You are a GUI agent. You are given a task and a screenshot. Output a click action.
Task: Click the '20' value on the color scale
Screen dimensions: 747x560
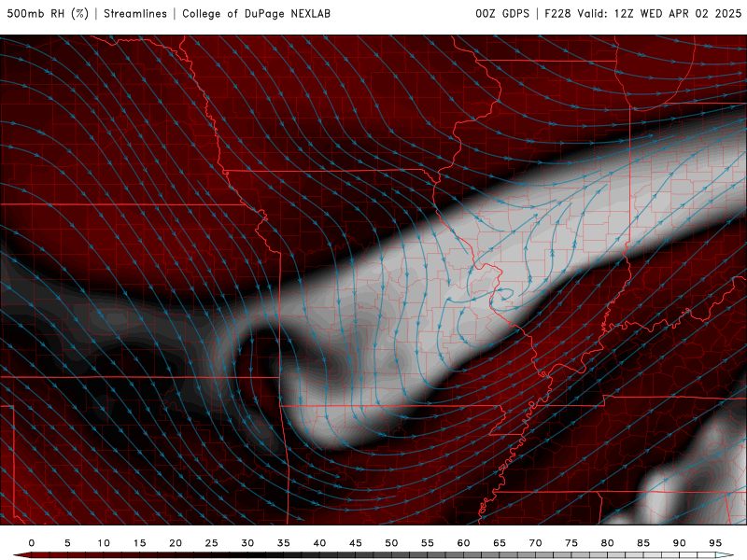pyautogui.click(x=176, y=543)
